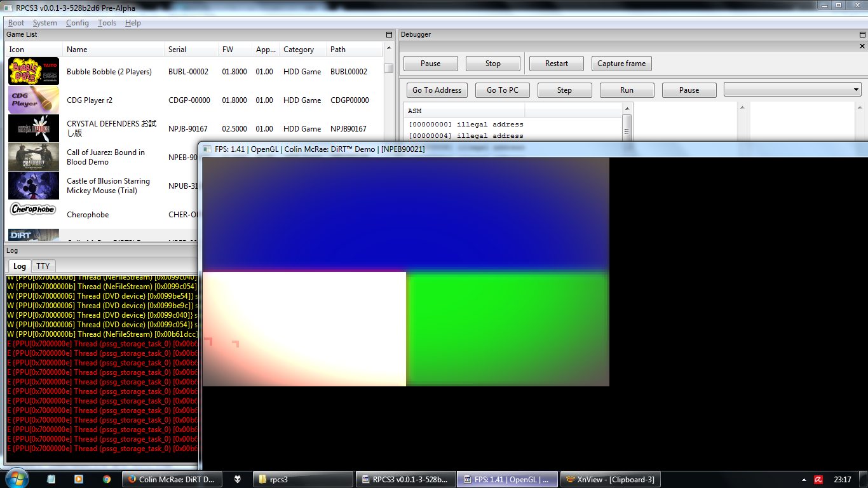Select the Cherophobe name text

tap(88, 215)
